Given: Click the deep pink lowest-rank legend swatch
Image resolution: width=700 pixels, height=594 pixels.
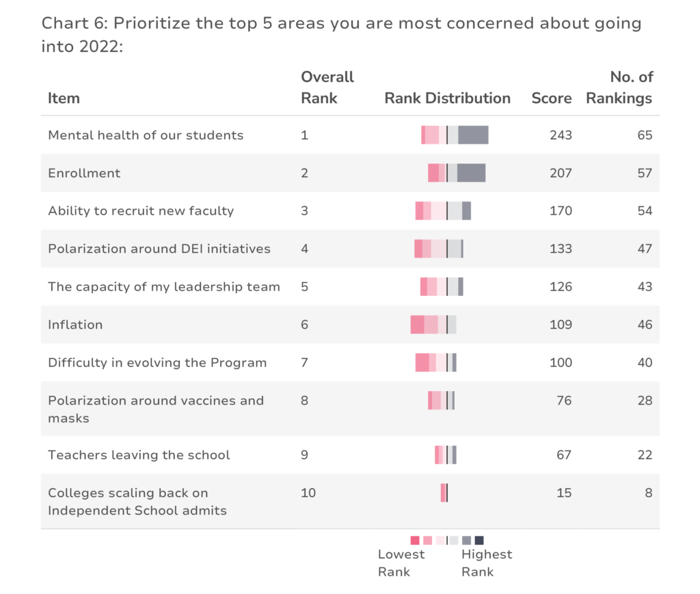Looking at the screenshot, I should pyautogui.click(x=415, y=541).
